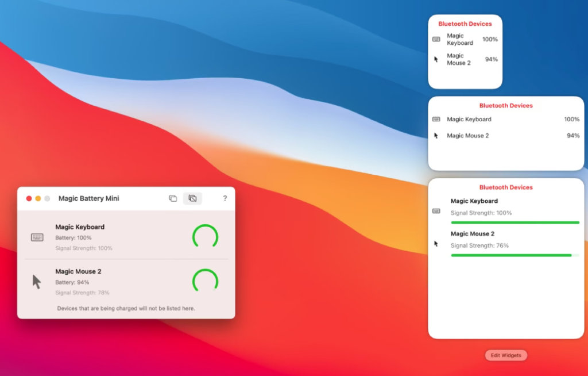The width and height of the screenshot is (588, 376).
Task: Click 'Bluetooth Devices' title of large widget
Action: (506, 187)
